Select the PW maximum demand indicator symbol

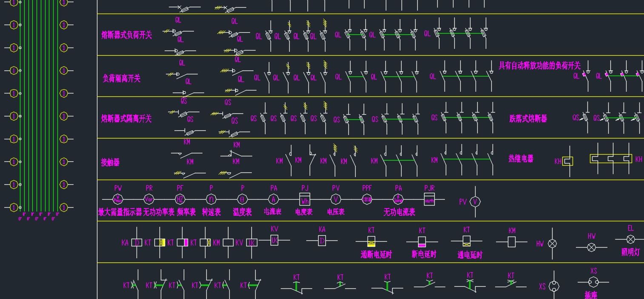click(118, 199)
